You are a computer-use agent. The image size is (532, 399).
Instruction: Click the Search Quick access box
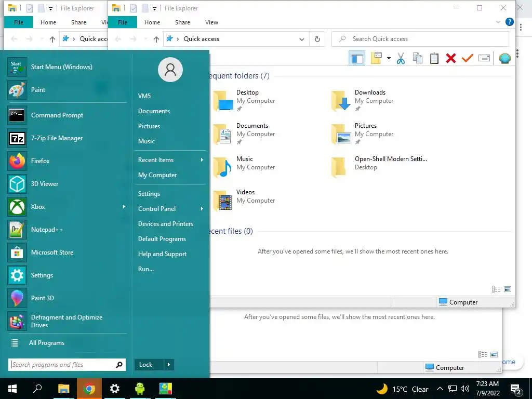420,39
